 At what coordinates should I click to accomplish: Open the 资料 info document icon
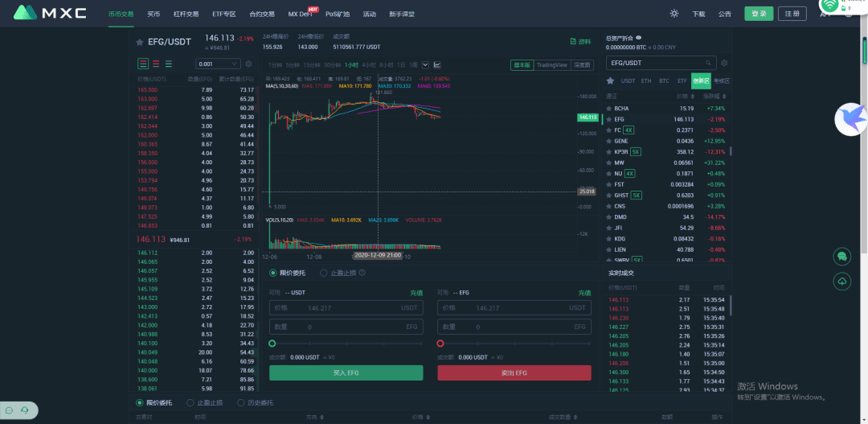(574, 42)
